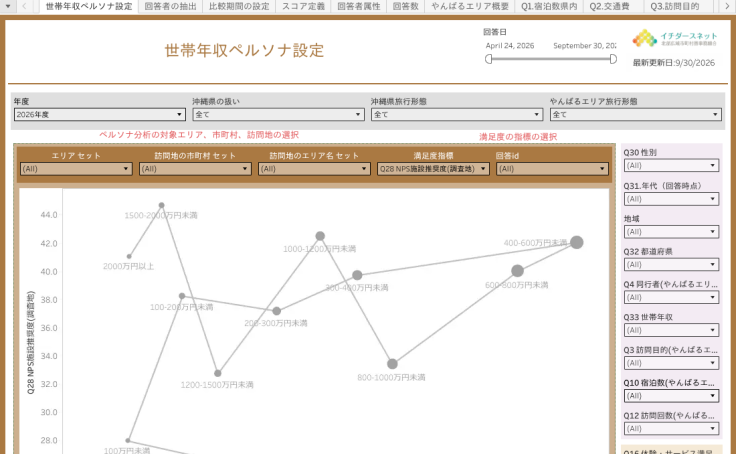Image resolution: width=736 pixels, height=454 pixels.
Task: Show next tabs with right arrow
Action: tap(728, 6)
